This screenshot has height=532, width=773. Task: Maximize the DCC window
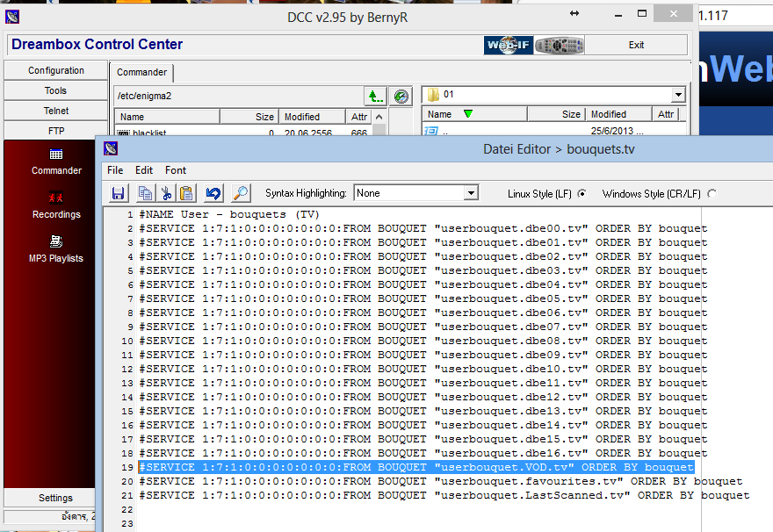click(x=642, y=14)
